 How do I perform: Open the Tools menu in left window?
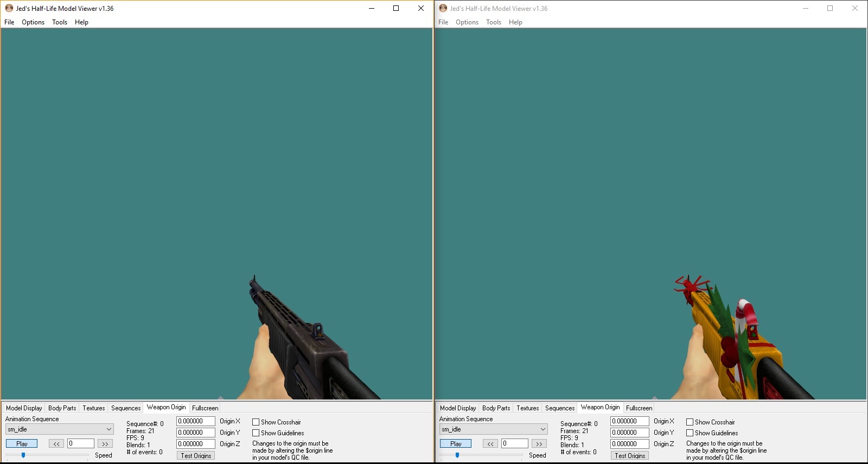click(x=60, y=22)
